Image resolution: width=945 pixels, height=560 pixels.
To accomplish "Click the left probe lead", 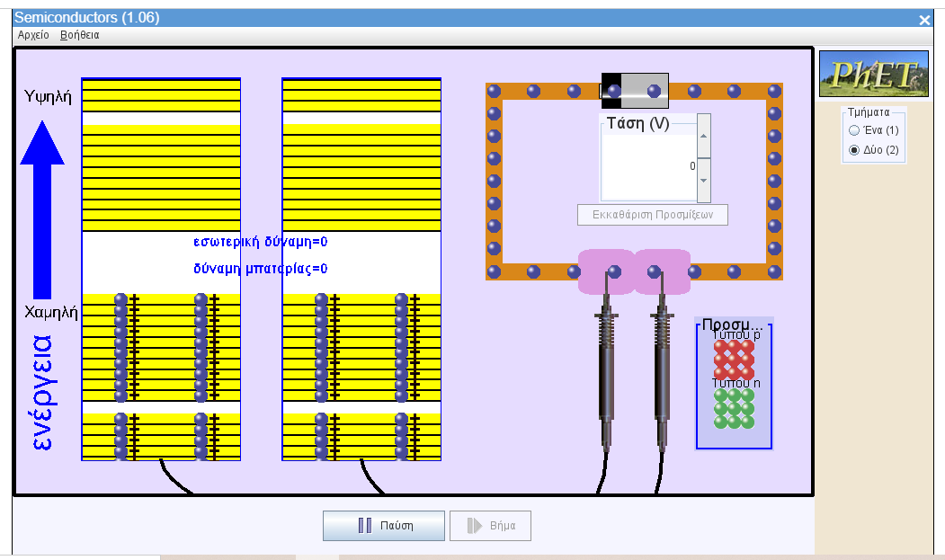I will coord(606,378).
